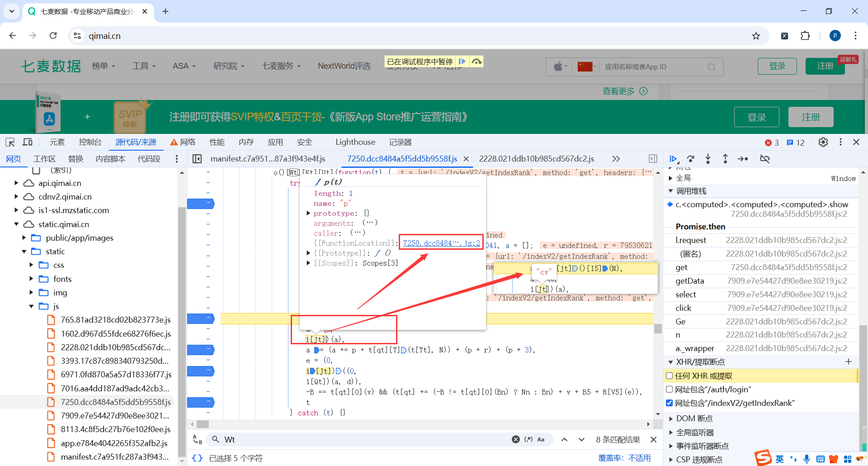Deactivate all breakpoints via toolbar icon
The width and height of the screenshot is (868, 466).
click(x=765, y=159)
